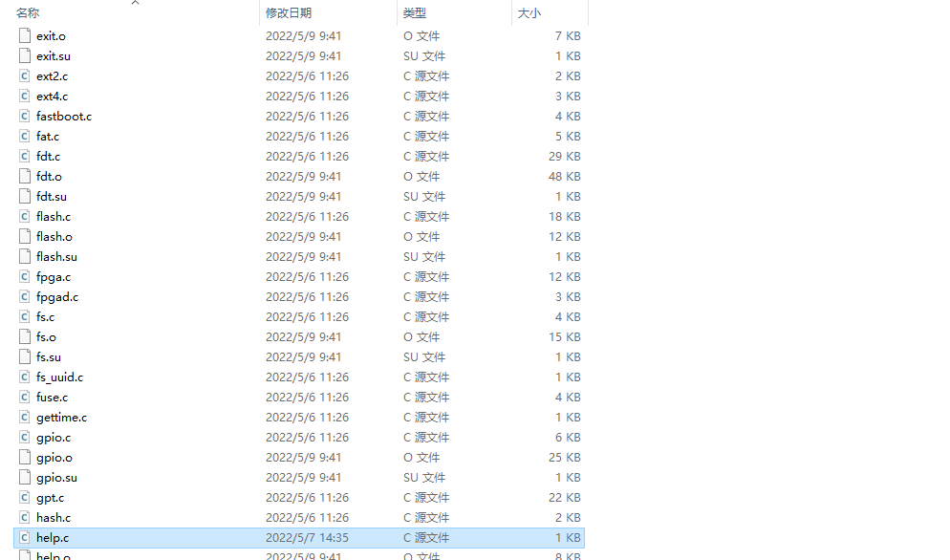
Task: Sort by the 名称 column header
Action: [x=28, y=12]
